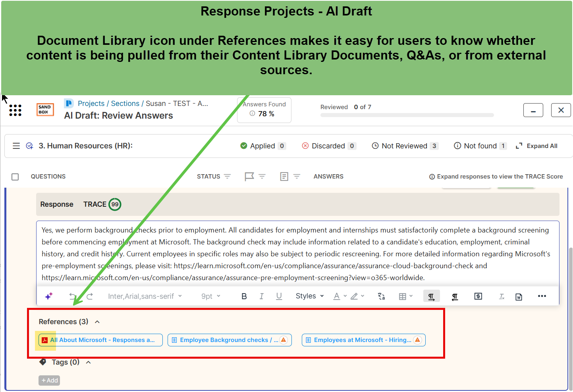
Task: Click the section menu hamburger icon
Action: click(x=16, y=146)
